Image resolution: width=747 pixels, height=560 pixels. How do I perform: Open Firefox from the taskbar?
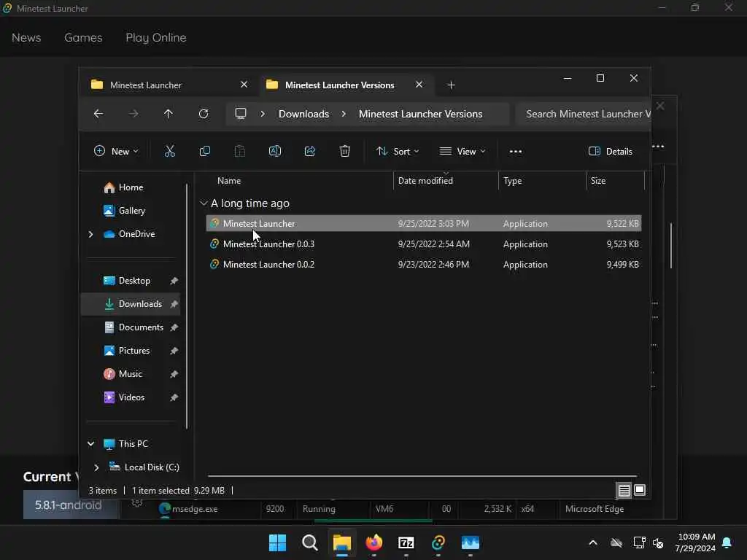(374, 542)
